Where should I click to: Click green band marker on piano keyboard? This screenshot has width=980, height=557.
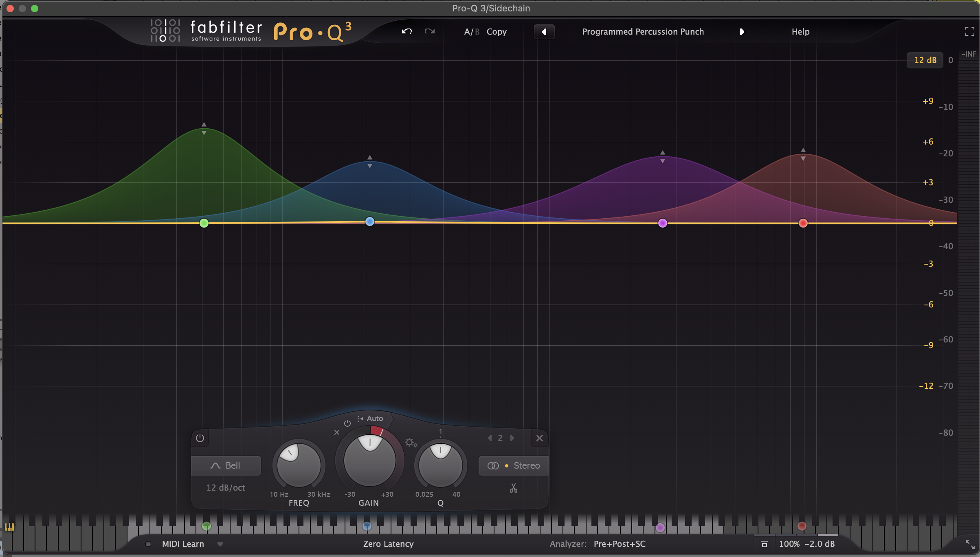pos(207,526)
